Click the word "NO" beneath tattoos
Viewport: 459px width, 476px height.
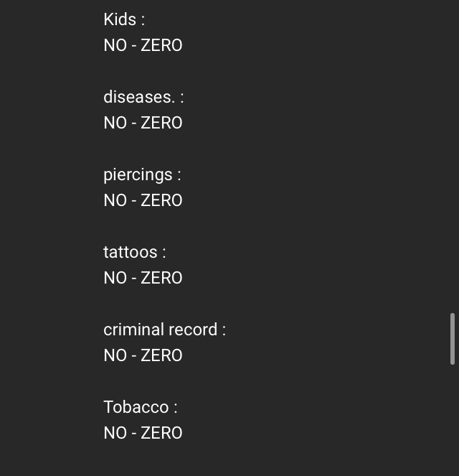coord(115,278)
